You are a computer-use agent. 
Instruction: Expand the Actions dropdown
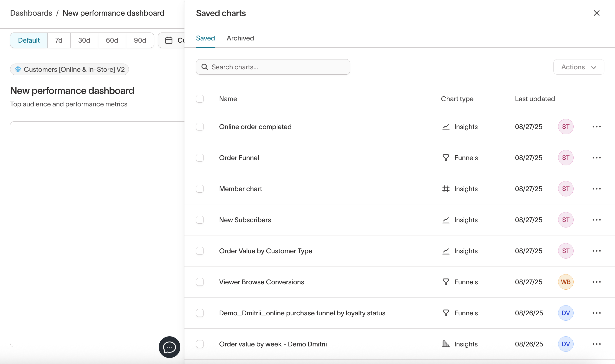click(578, 67)
